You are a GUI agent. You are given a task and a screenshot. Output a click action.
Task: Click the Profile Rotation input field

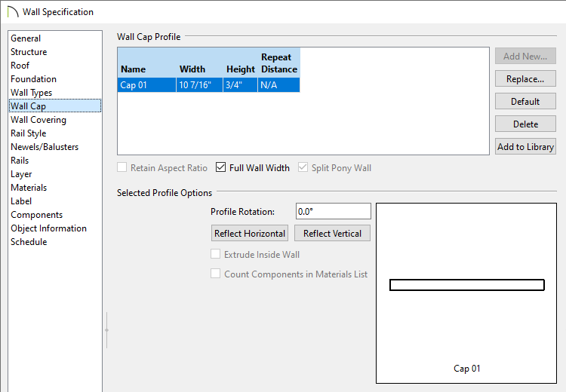[x=333, y=211]
